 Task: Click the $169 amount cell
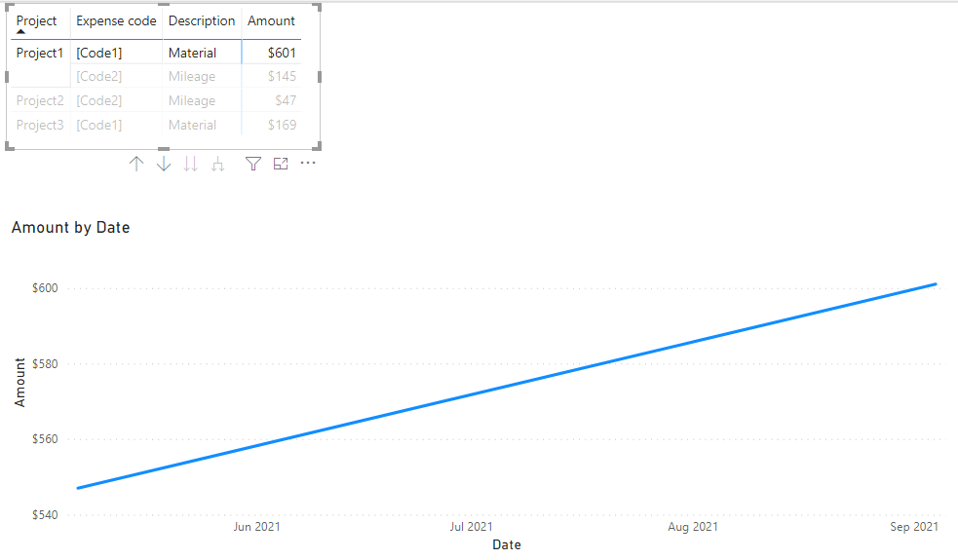[x=282, y=125]
